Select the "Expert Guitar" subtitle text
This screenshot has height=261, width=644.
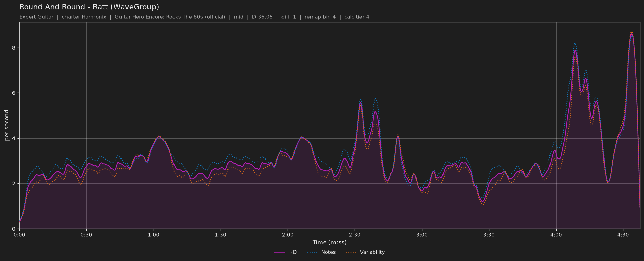point(36,17)
